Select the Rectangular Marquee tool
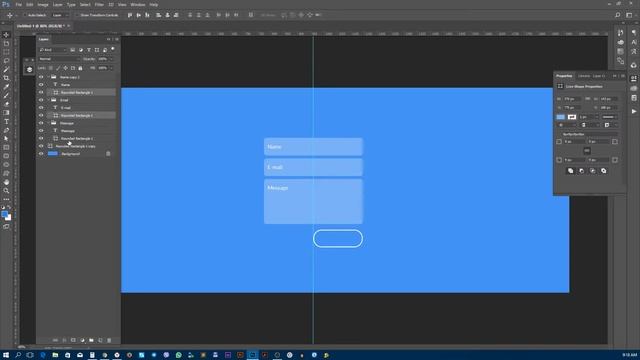 (x=6, y=52)
